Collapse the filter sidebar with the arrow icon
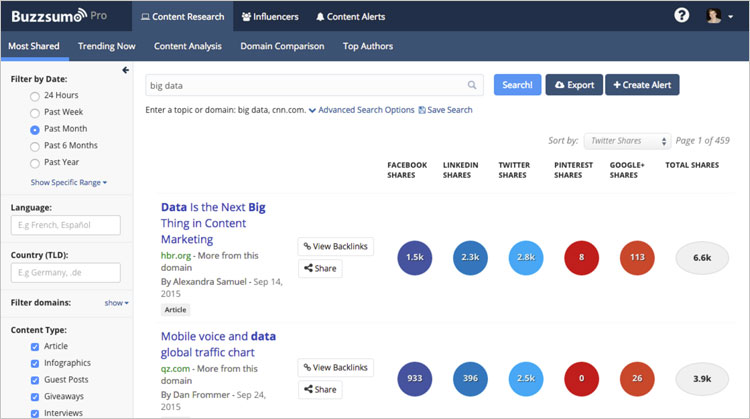 (125, 70)
